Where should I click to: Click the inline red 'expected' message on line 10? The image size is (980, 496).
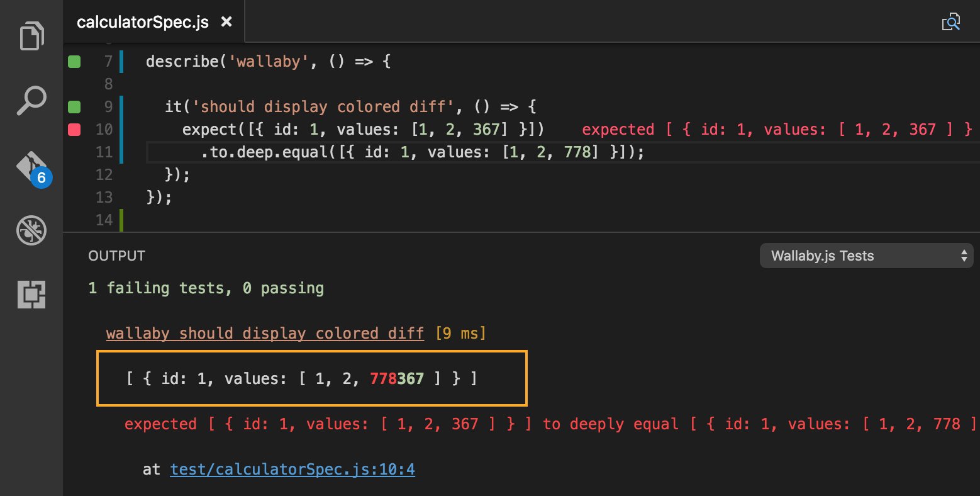(777, 130)
